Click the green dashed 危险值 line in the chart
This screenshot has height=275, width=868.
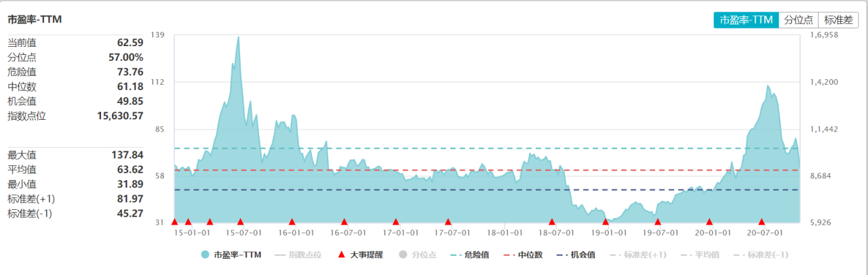pos(488,148)
